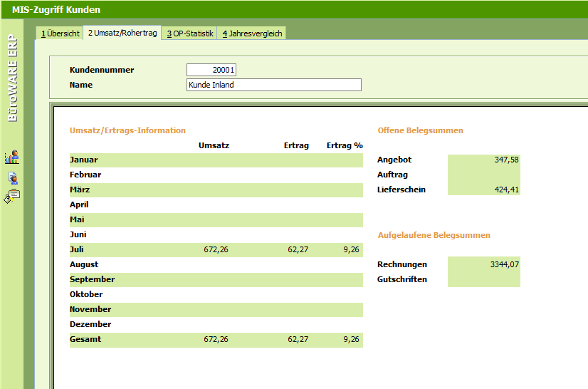Viewport: 588px width, 389px height.
Task: Select the Lieferschein amount 424,41
Action: [507, 190]
